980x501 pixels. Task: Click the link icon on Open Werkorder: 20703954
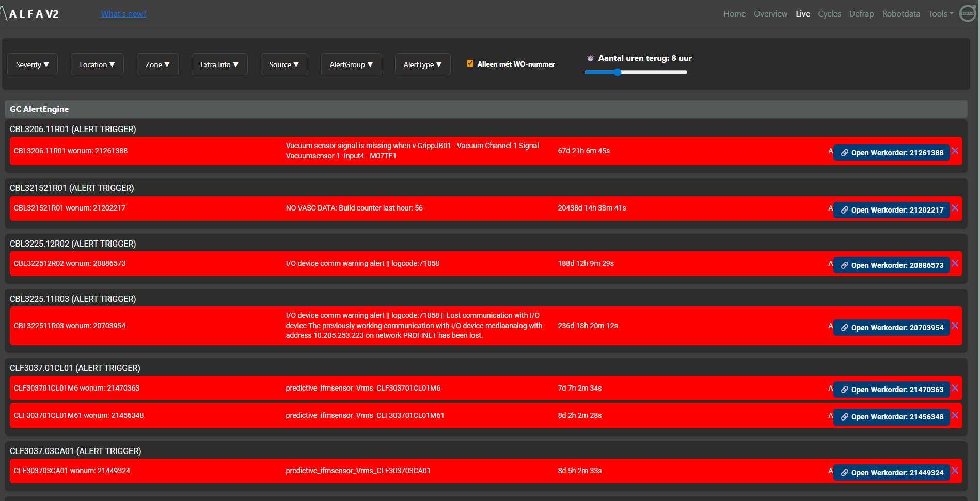tap(845, 327)
